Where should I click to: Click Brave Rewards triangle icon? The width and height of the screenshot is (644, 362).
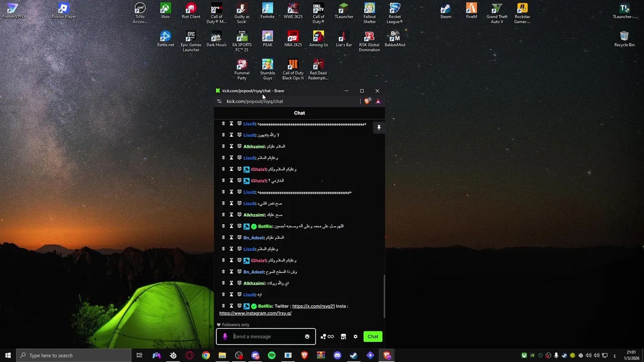pos(378,101)
